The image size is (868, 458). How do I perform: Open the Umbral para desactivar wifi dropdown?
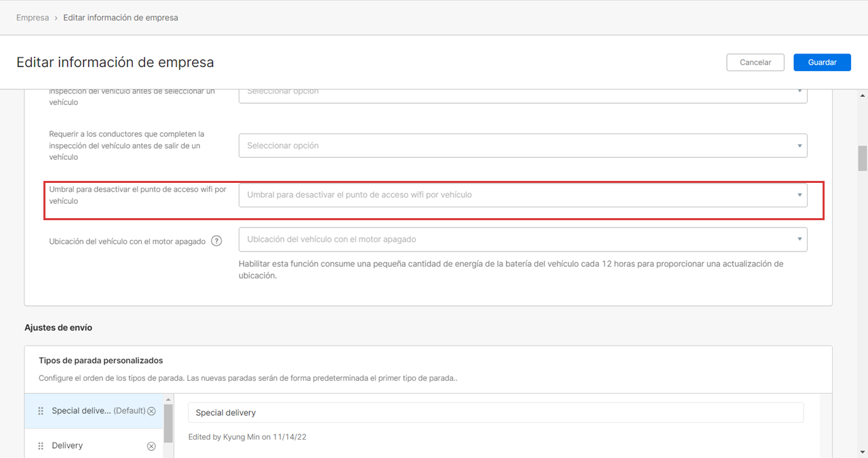[522, 195]
